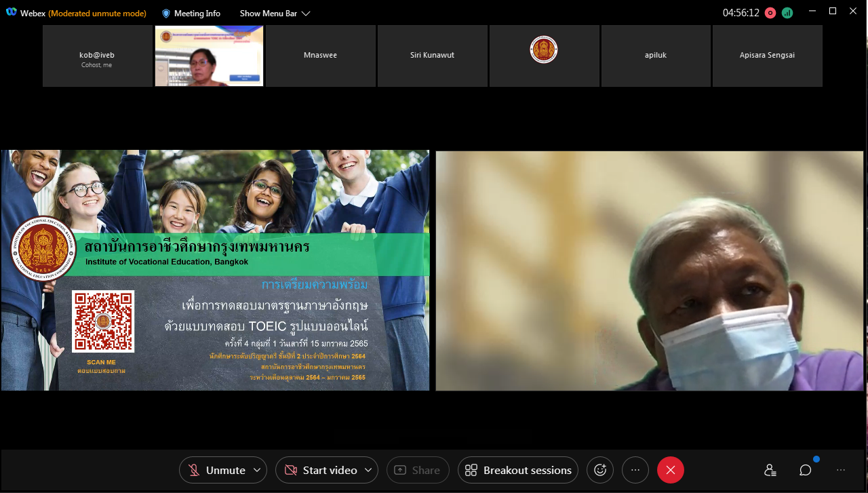868x493 pixels.
Task: Select Siri Kunawut participant tile
Action: [432, 56]
